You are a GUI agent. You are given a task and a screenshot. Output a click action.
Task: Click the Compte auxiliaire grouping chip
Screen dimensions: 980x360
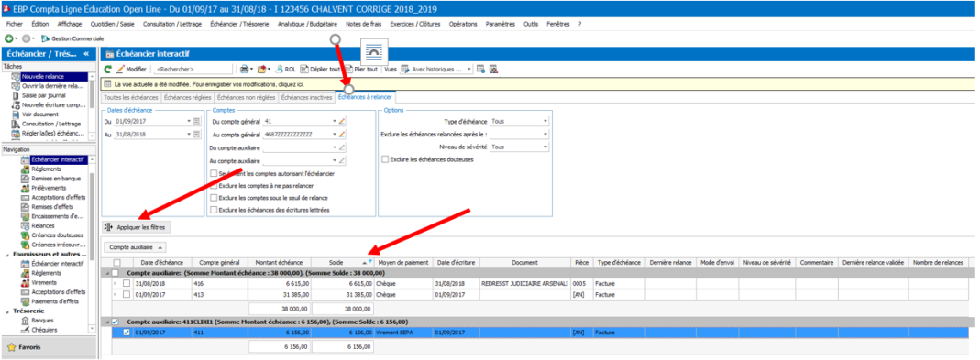coord(135,247)
